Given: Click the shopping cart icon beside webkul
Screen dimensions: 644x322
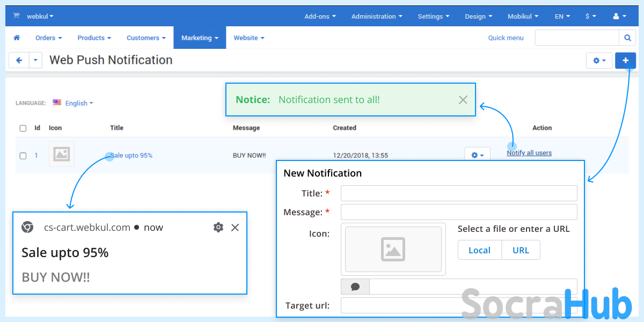Looking at the screenshot, I should click(16, 16).
